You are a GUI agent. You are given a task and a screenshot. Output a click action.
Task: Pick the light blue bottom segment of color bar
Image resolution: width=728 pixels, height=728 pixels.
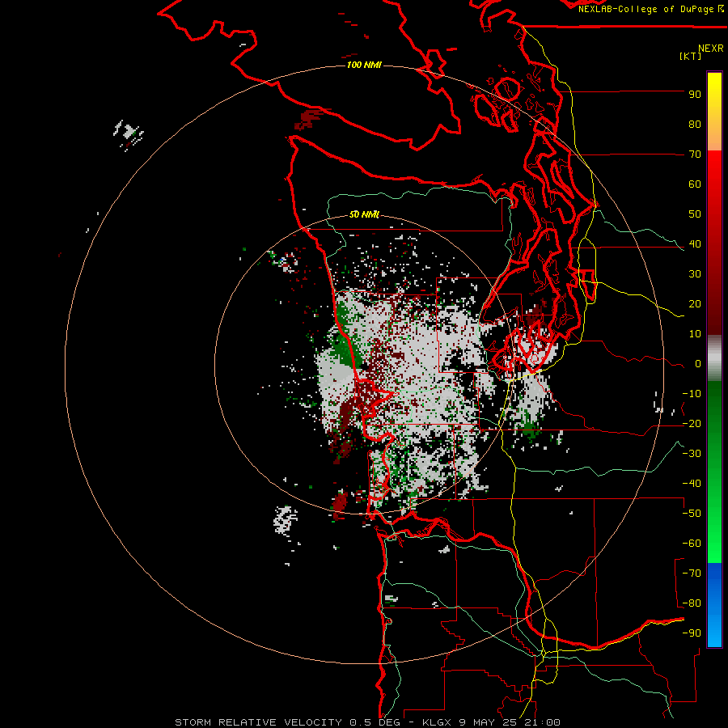pos(714,629)
